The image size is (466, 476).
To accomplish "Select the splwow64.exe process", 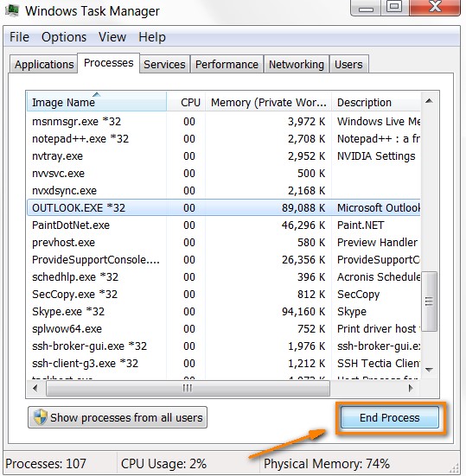I will point(224,329).
